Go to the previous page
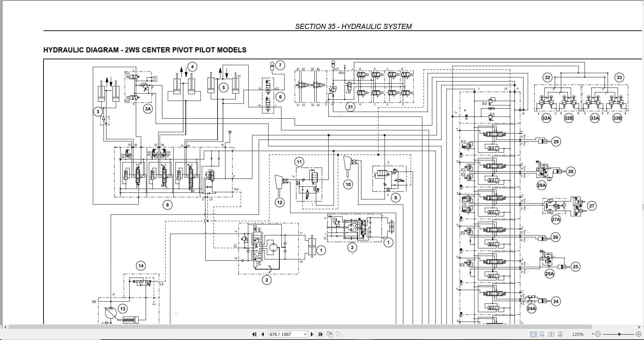This screenshot has width=644, height=340. pos(262,334)
